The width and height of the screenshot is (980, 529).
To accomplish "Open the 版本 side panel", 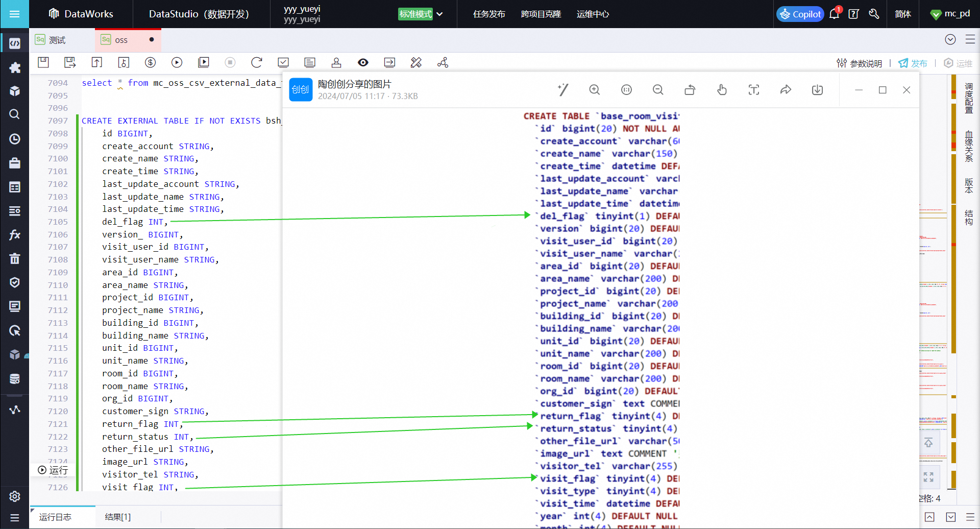I will tap(969, 186).
